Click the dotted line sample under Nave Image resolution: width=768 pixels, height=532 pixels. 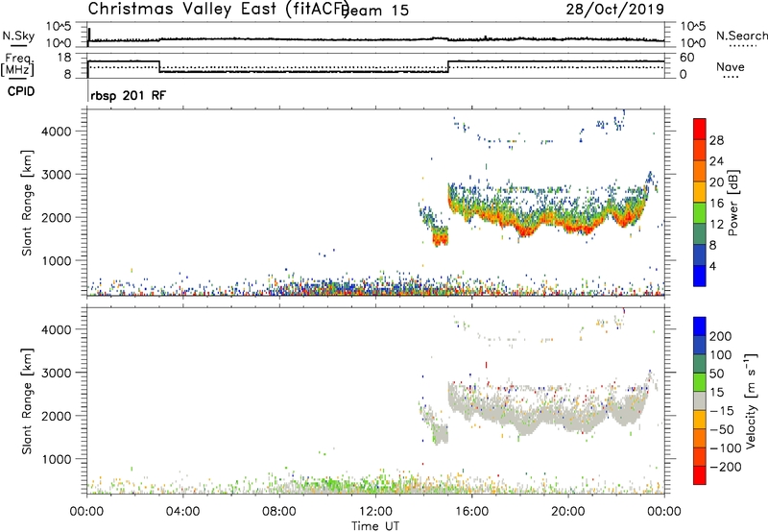[x=731, y=78]
